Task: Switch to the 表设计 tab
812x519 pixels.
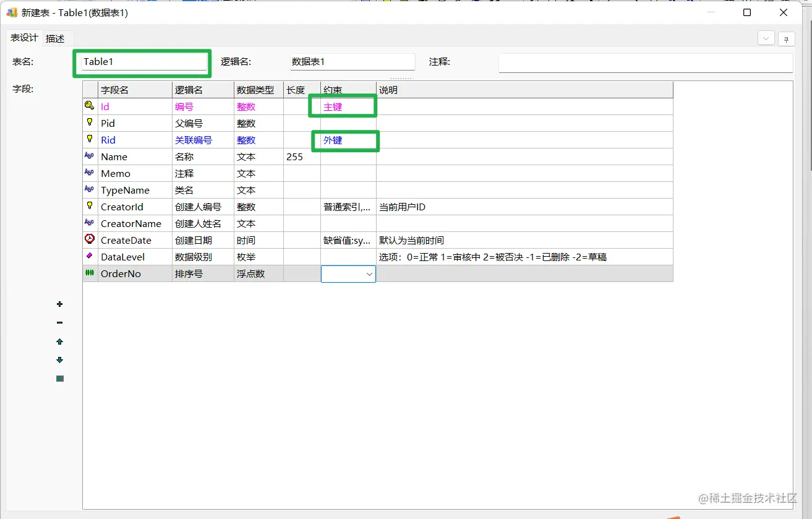Action: pos(24,38)
